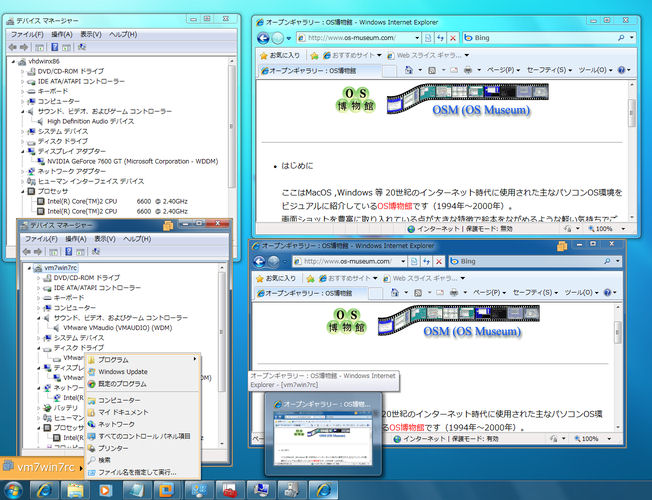
Task: Click red OS博物館 link in upper IE page
Action: [395, 206]
